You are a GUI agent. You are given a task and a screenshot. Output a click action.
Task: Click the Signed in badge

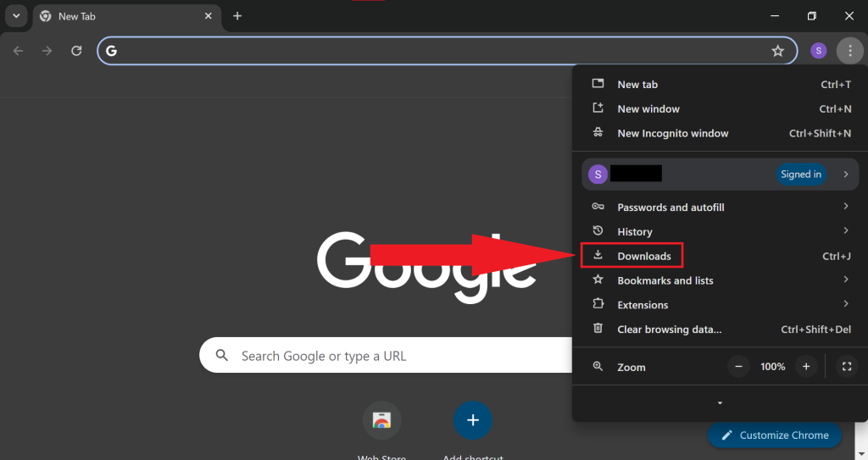[801, 175]
